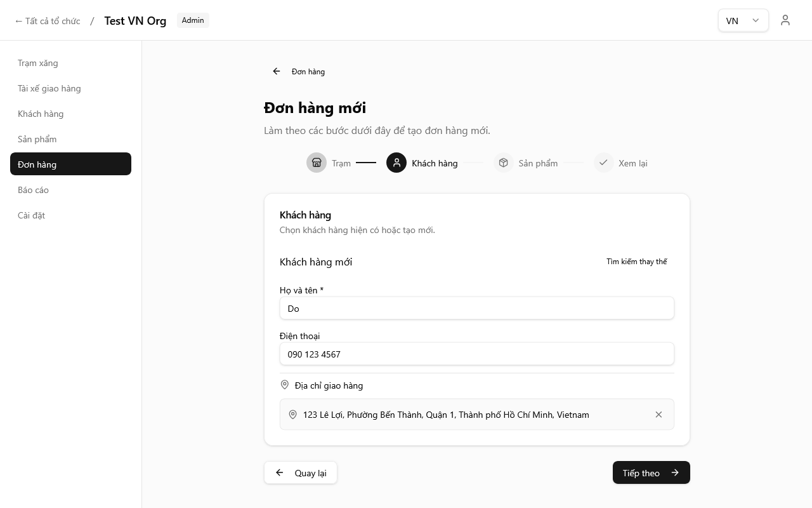Select Khách hàng in the sidebar

coord(41,114)
